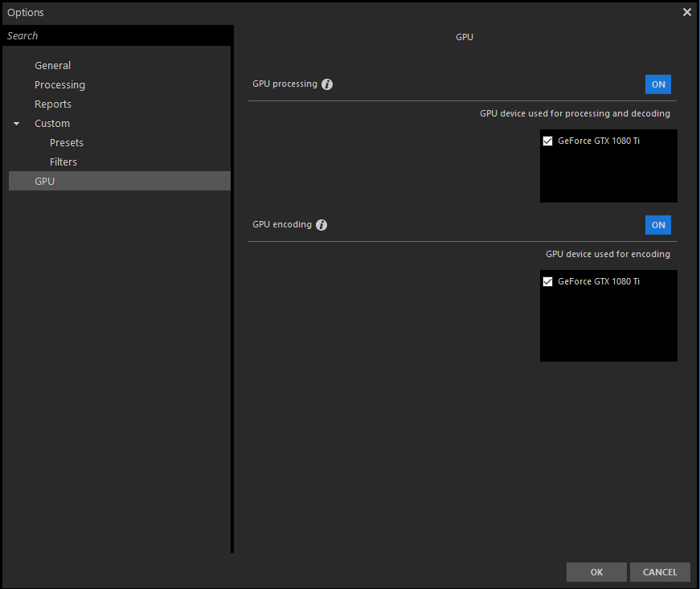Viewport: 700px width, 589px height.
Task: Toggle GPU processing ON switch
Action: [x=657, y=84]
